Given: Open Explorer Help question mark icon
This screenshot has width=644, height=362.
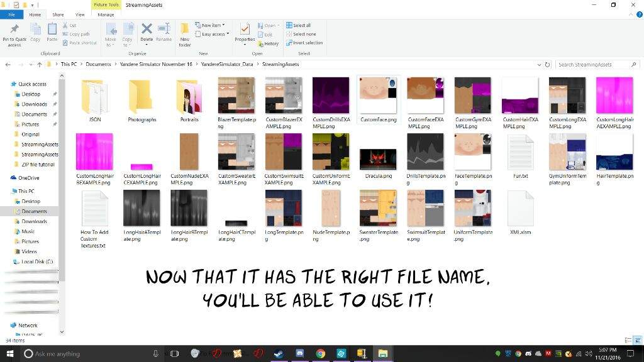Looking at the screenshot, I should (640, 14).
